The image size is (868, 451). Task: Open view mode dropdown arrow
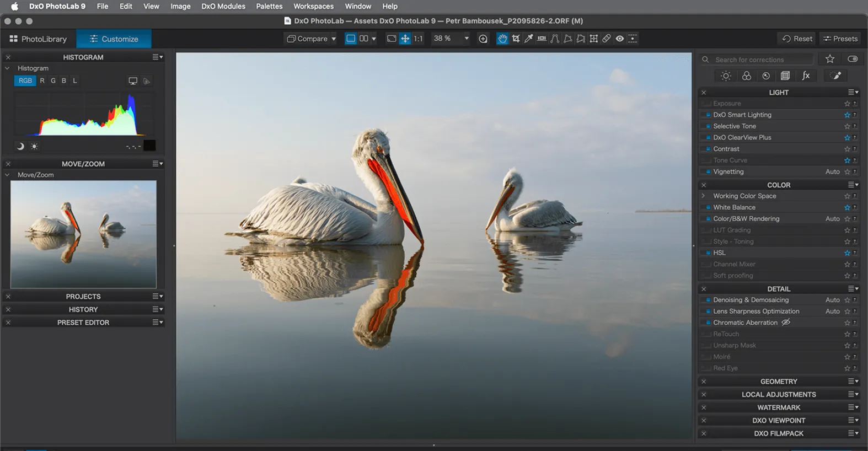point(374,39)
